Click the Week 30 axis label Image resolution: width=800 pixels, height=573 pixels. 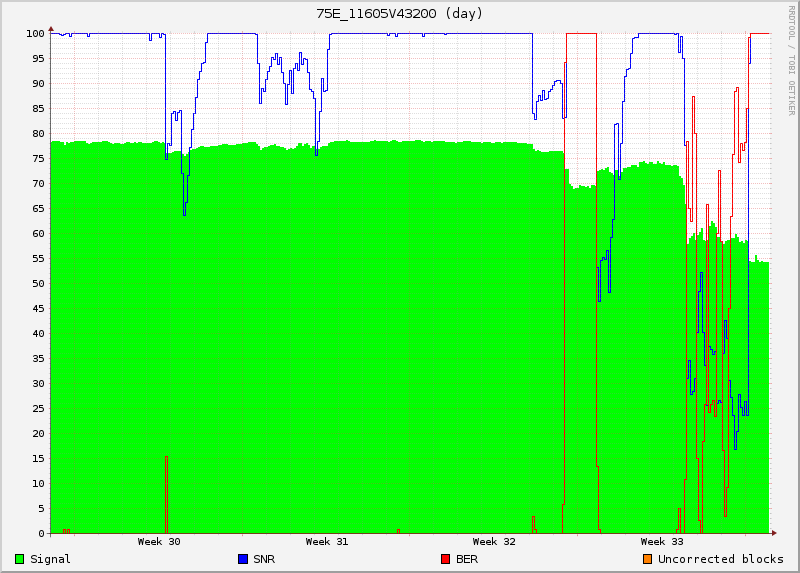coord(159,542)
